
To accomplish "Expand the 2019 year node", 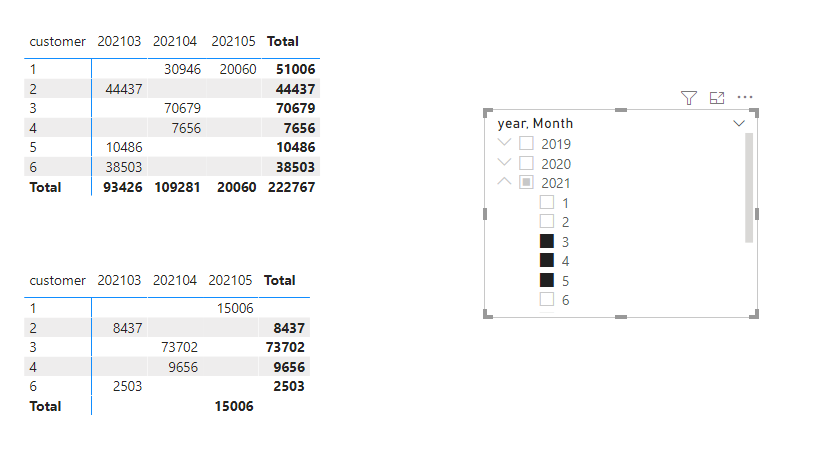I will 504,142.
